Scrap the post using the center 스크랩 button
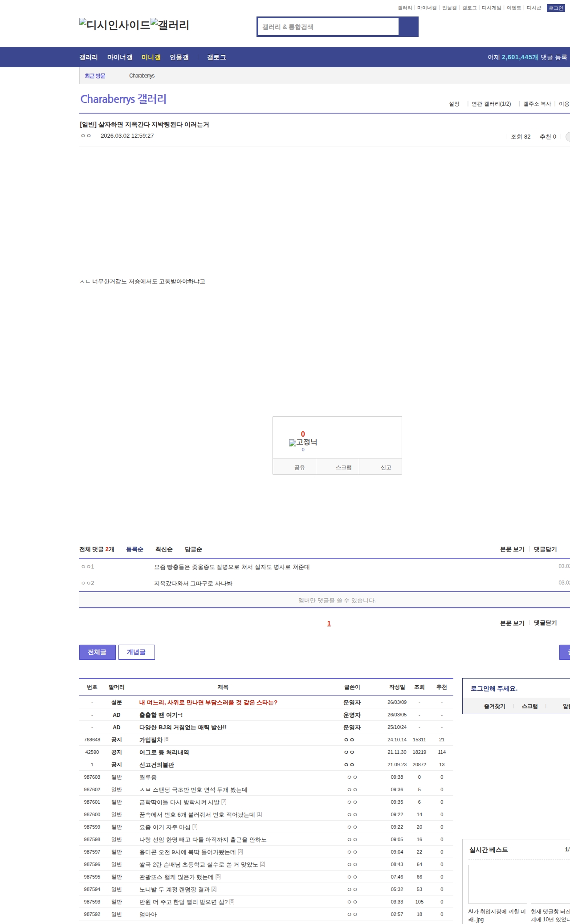 [x=343, y=467]
